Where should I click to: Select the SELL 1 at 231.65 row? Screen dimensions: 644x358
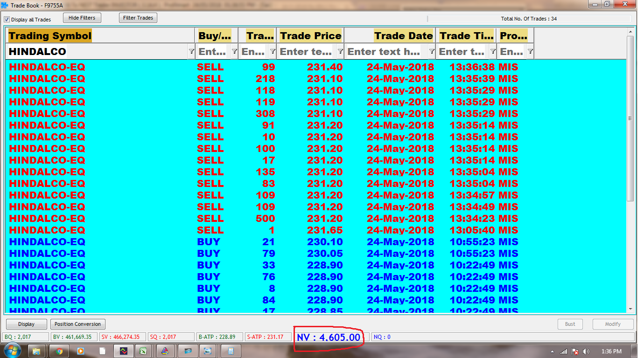pos(315,230)
